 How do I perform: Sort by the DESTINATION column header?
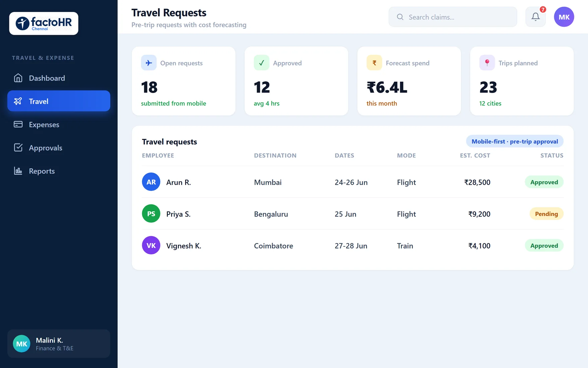coord(275,156)
